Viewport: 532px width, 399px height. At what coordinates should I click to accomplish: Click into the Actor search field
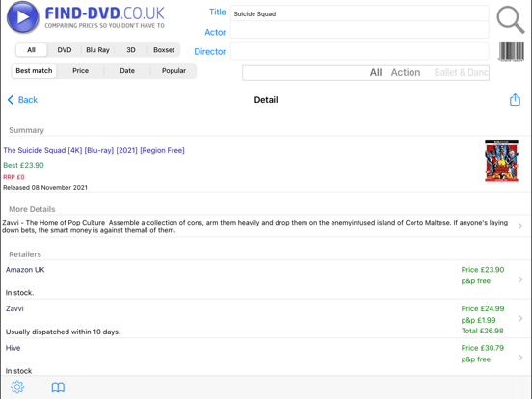(x=359, y=30)
